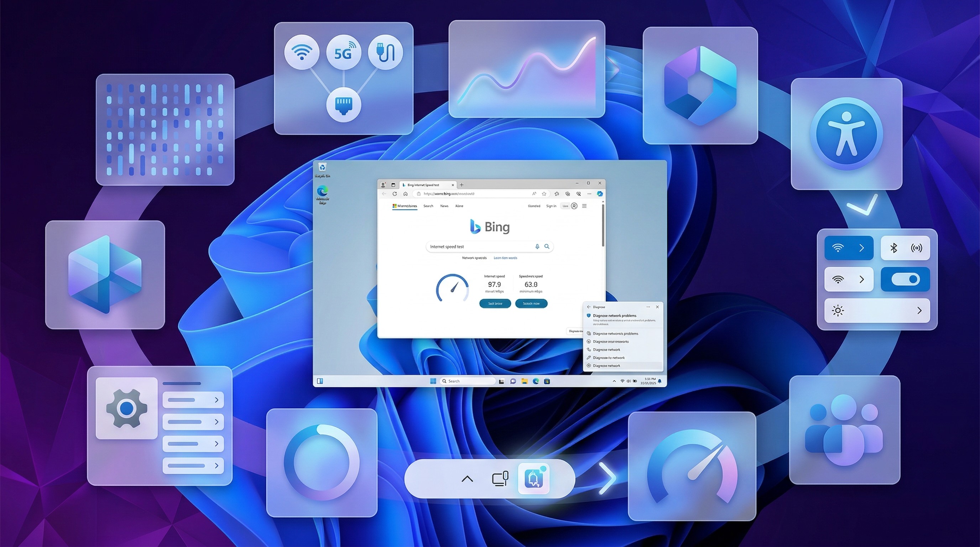Switch to the News tab on Bing
The height and width of the screenshot is (547, 980).
click(445, 206)
